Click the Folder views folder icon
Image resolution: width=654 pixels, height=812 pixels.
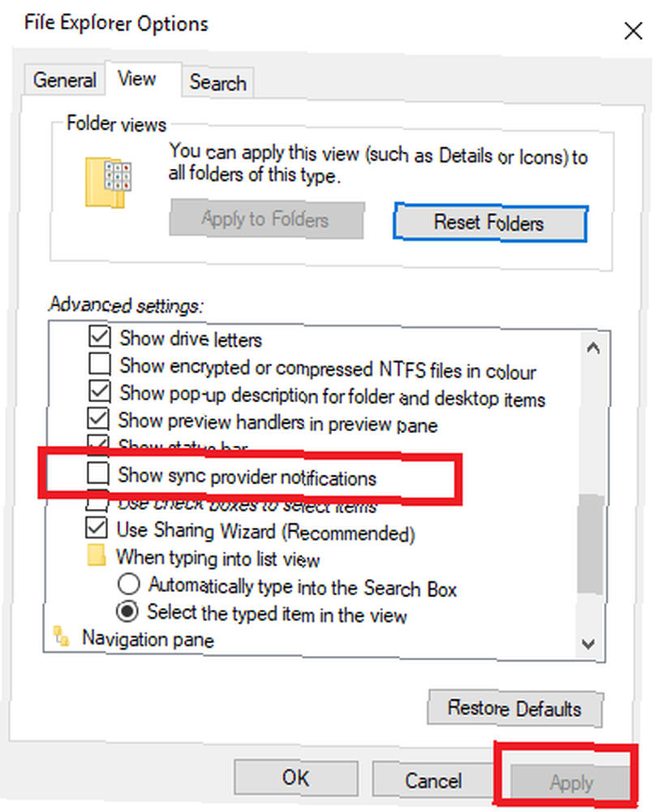108,182
